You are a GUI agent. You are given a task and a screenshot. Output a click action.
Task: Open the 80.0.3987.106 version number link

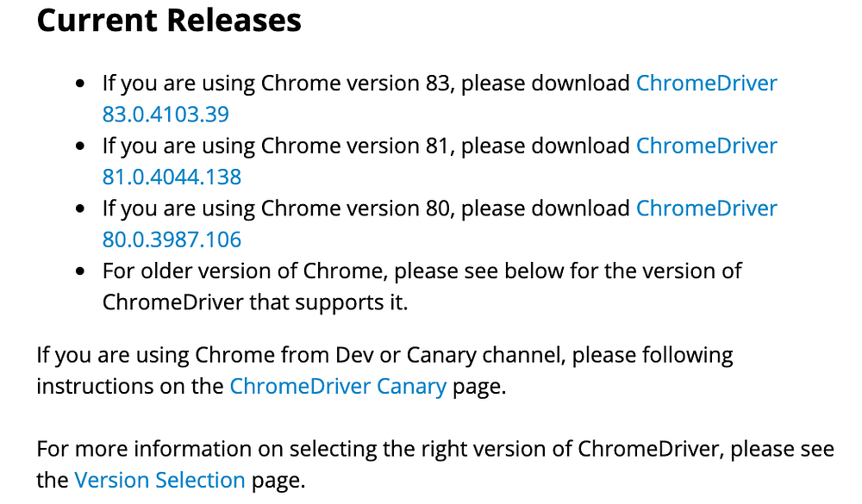172,240
